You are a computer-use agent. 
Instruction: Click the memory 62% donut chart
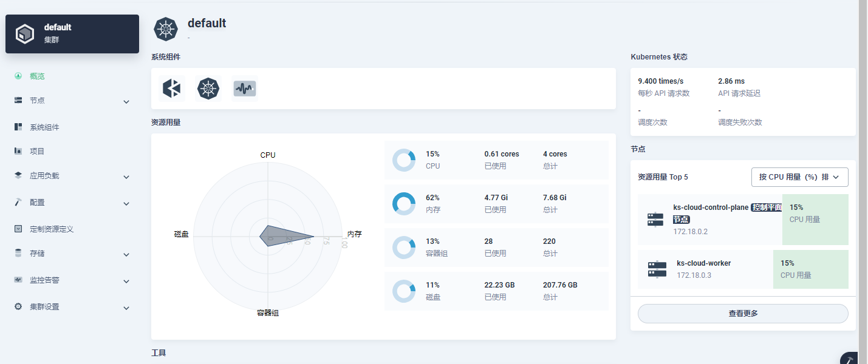404,203
